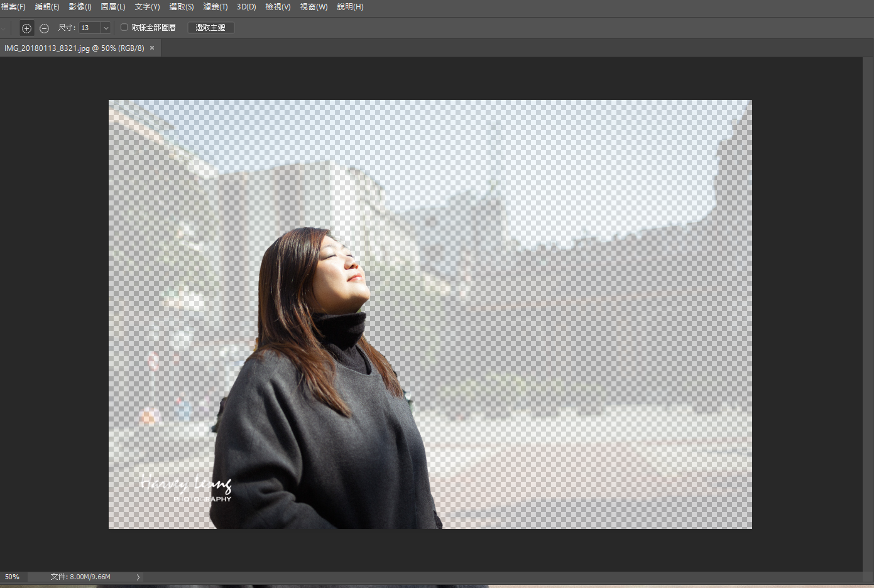Enable the 取樣全部圖層 checkbox
This screenshot has height=588, width=874.
tap(123, 27)
